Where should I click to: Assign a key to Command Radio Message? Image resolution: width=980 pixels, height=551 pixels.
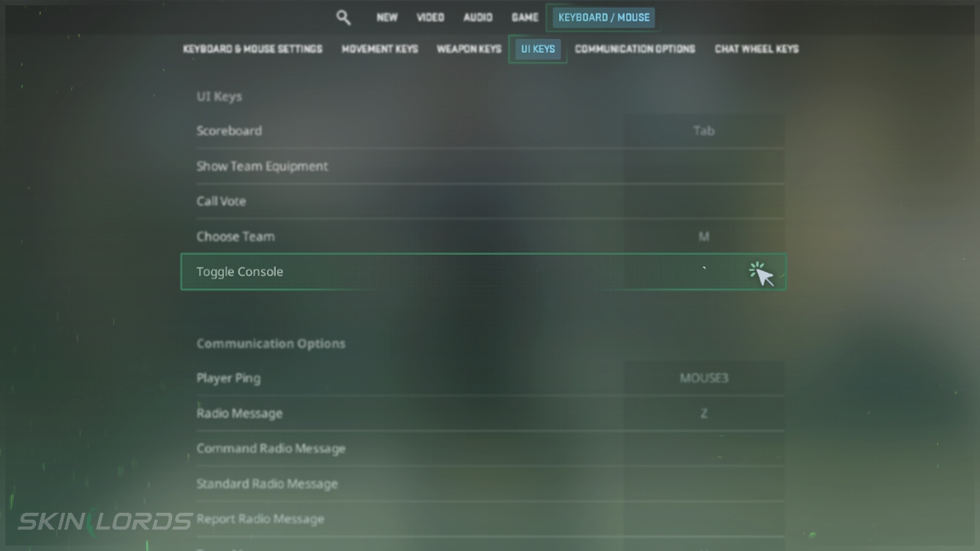pos(704,448)
